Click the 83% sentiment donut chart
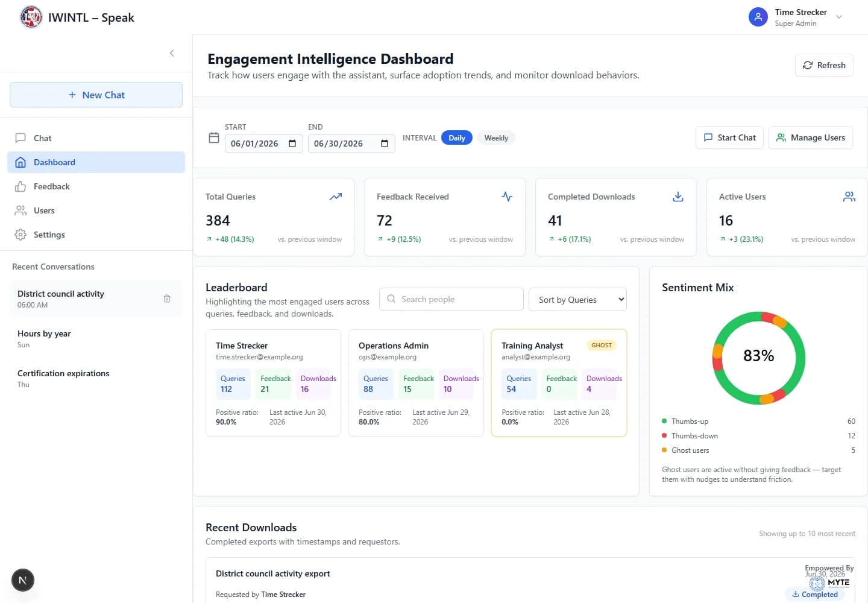Image resolution: width=868 pixels, height=603 pixels. [758, 358]
